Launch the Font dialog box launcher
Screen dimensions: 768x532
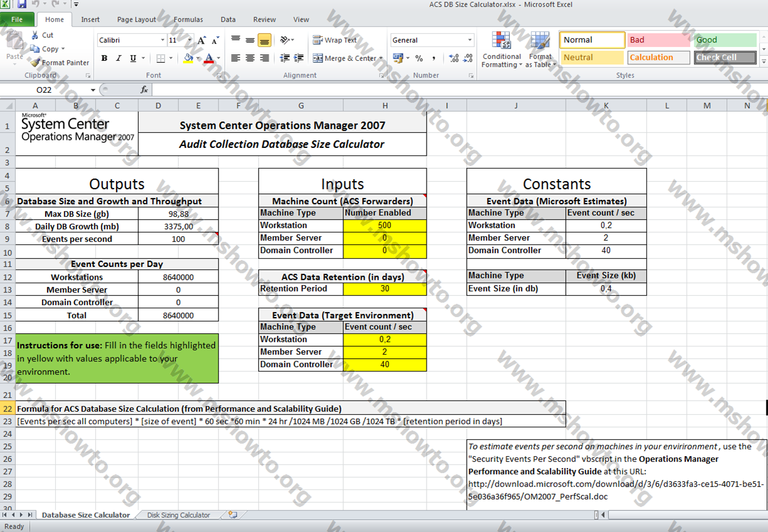pyautogui.click(x=219, y=76)
